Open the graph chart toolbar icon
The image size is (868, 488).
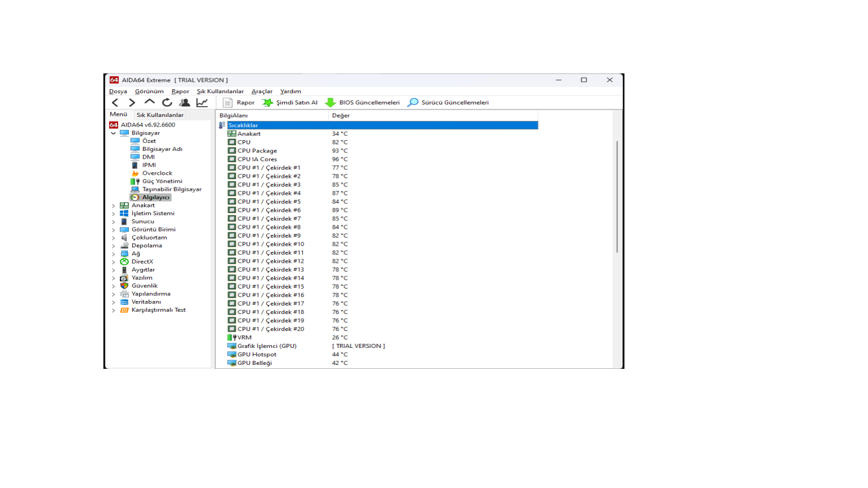click(202, 103)
